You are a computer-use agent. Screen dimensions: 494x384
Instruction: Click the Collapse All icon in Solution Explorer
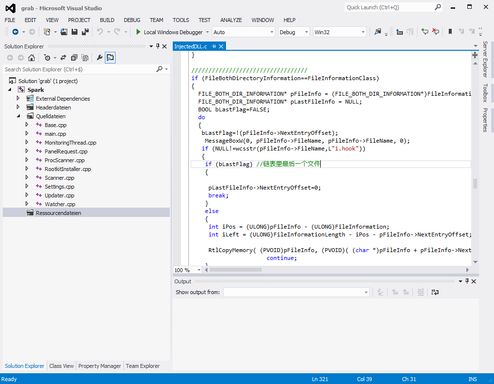pos(74,58)
